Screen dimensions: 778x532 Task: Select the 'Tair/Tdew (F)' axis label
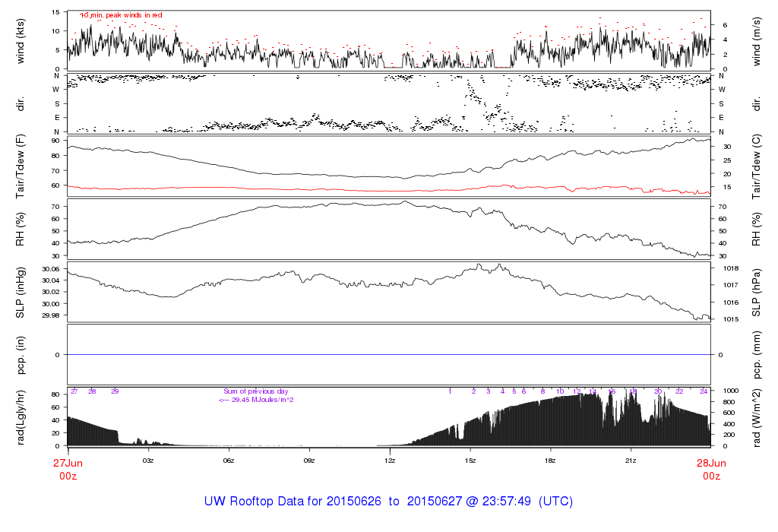pyautogui.click(x=21, y=166)
